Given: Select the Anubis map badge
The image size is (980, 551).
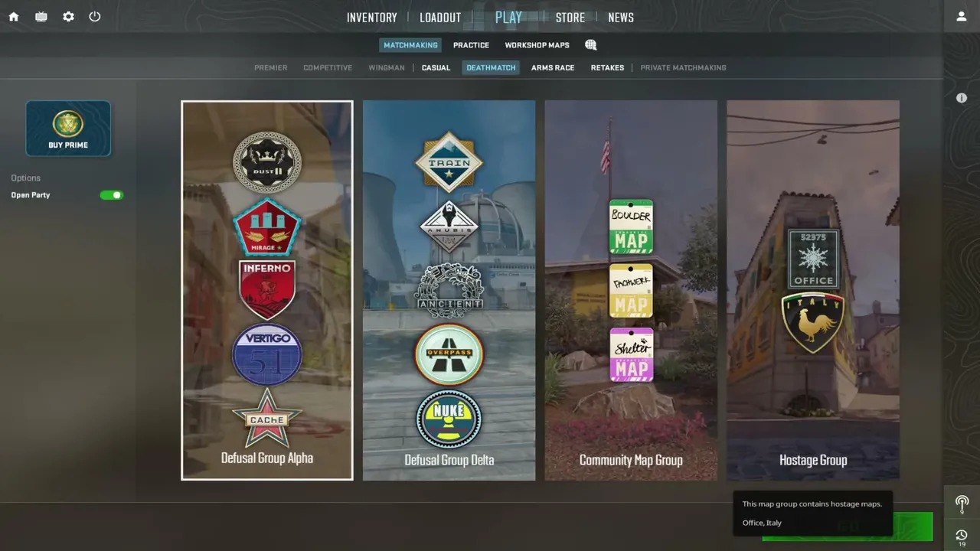Looking at the screenshot, I should click(449, 227).
